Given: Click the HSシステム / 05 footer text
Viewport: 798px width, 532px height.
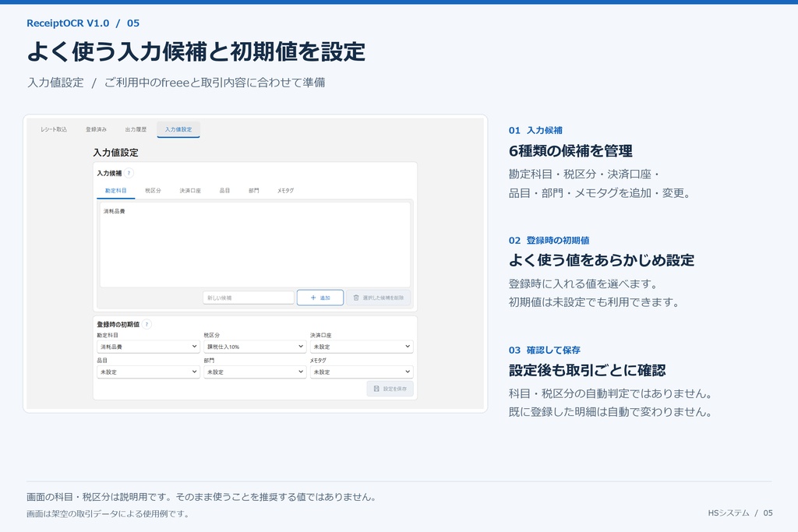Looking at the screenshot, I should click(x=740, y=513).
